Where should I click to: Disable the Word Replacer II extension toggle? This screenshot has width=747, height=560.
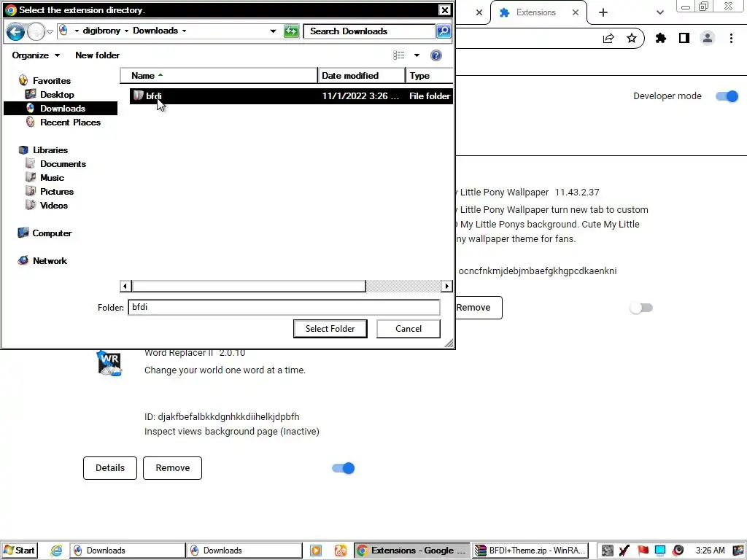coord(344,468)
